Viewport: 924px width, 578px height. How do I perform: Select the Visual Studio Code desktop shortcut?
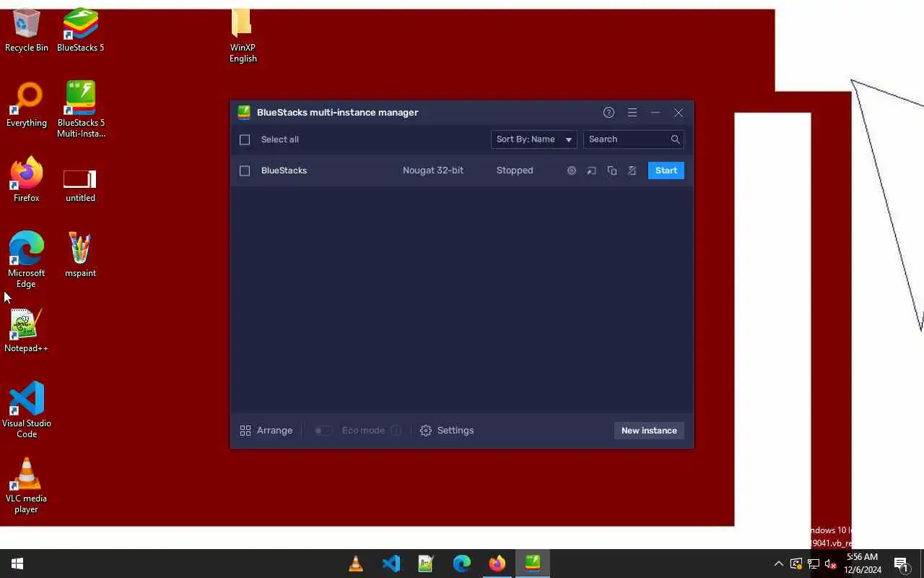coord(27,409)
